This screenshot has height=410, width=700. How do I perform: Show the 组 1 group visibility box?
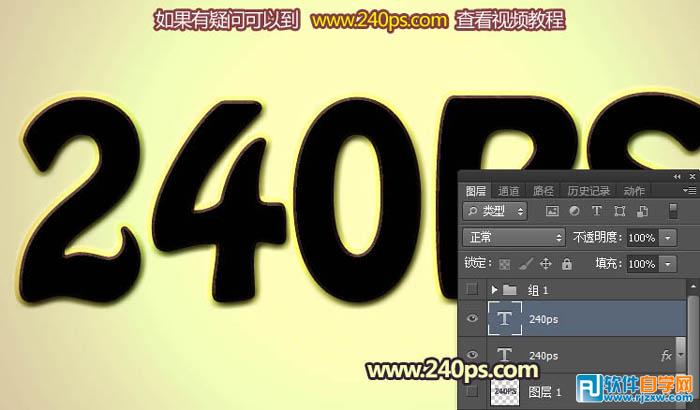point(472,290)
